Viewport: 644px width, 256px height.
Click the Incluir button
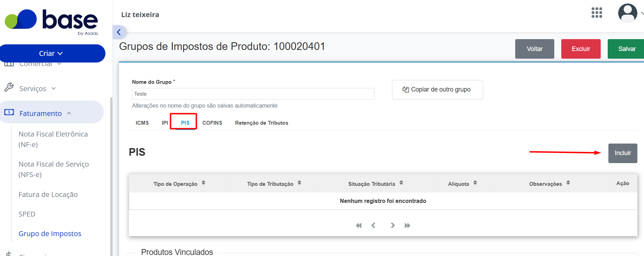click(x=623, y=153)
